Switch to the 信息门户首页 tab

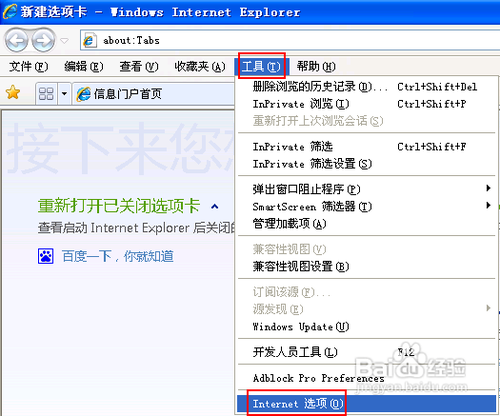[154, 94]
